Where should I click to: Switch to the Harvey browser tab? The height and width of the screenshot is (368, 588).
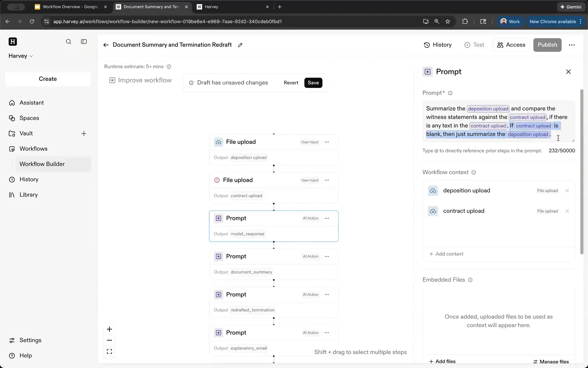click(225, 7)
